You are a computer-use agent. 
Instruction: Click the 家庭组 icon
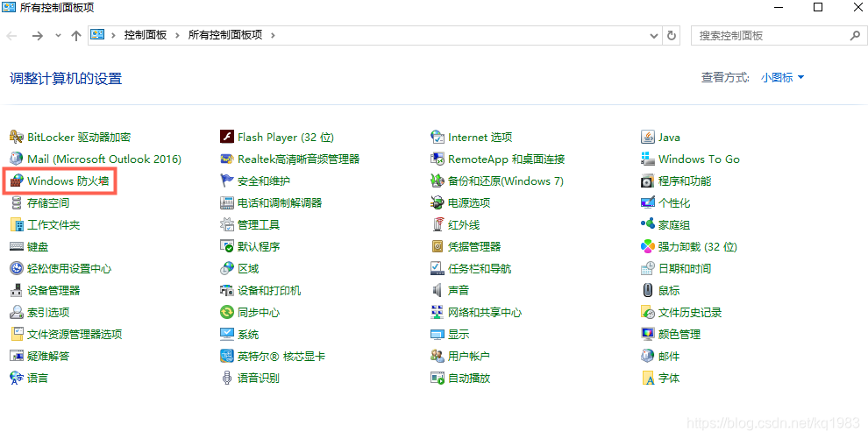tap(648, 224)
